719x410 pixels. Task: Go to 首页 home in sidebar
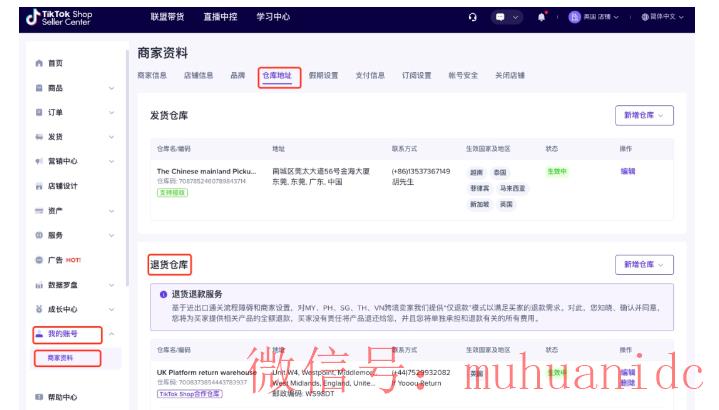(x=55, y=63)
